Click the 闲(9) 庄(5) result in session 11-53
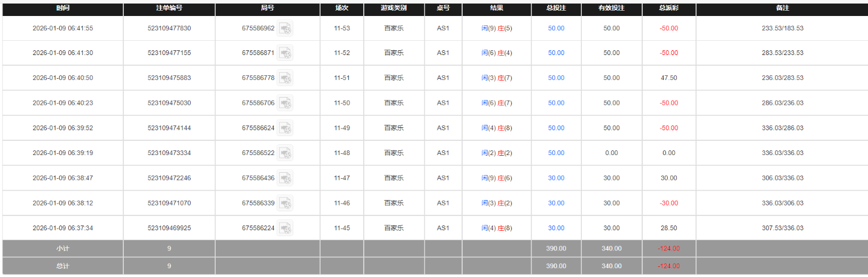The height and width of the screenshot is (277, 868). click(x=497, y=28)
